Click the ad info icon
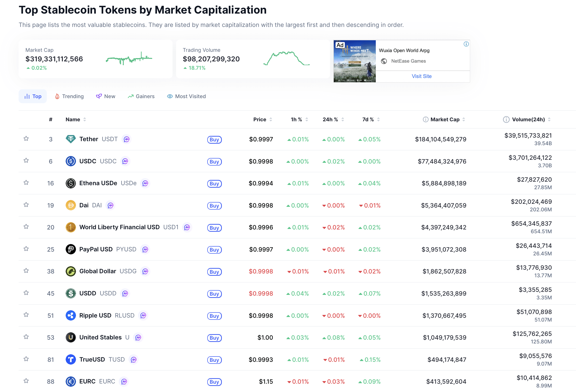Image resolution: width=576 pixels, height=392 pixels. pyautogui.click(x=466, y=44)
